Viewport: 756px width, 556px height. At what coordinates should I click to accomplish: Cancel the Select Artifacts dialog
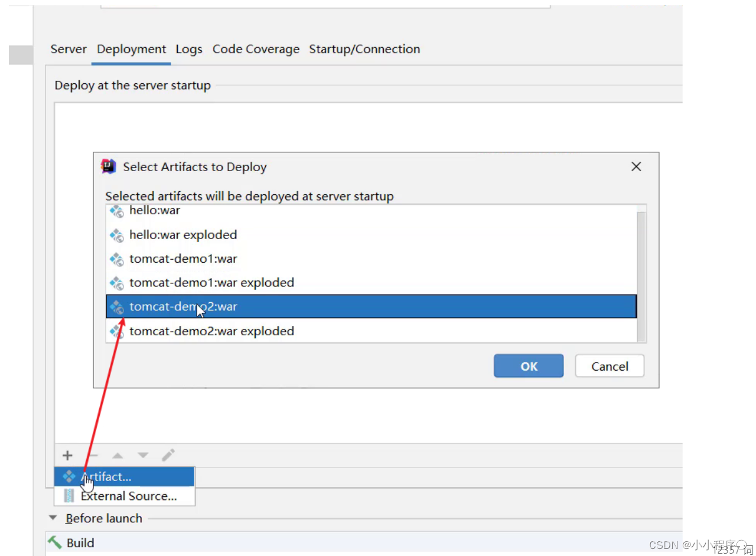coord(610,366)
